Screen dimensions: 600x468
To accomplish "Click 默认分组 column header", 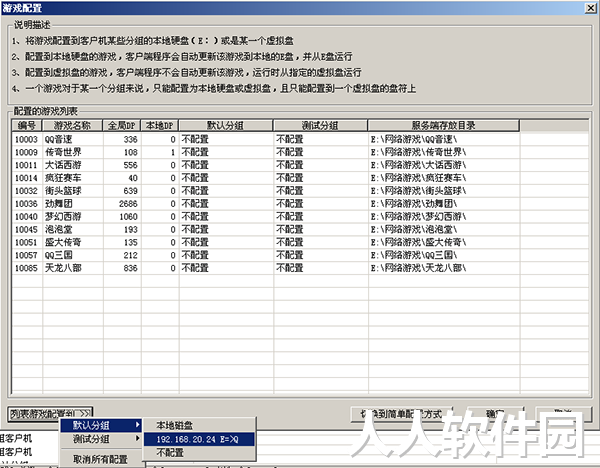I will 226,126.
